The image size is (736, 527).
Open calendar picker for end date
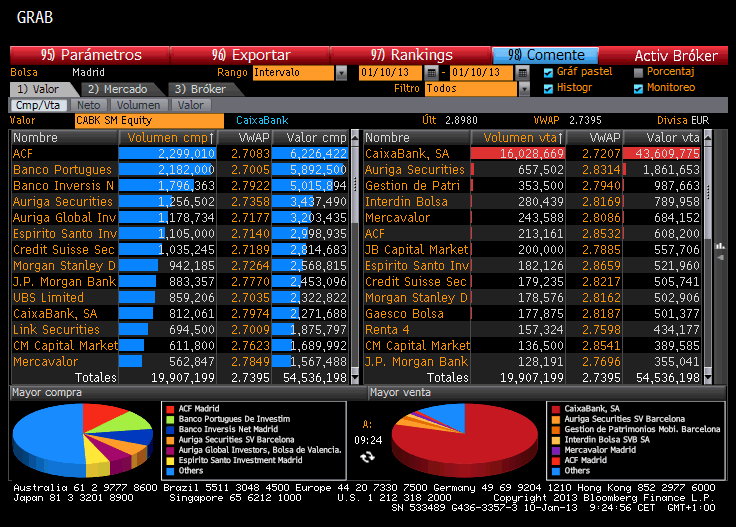click(x=522, y=73)
